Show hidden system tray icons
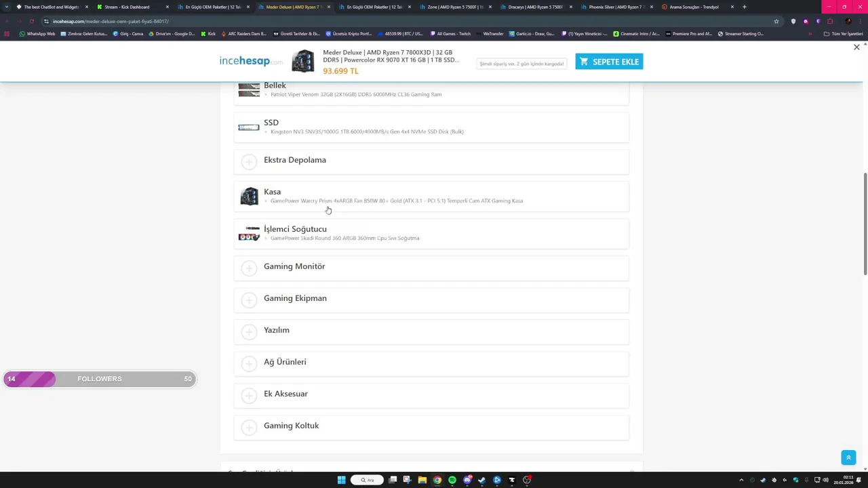Image resolution: width=868 pixels, height=488 pixels. point(741,480)
